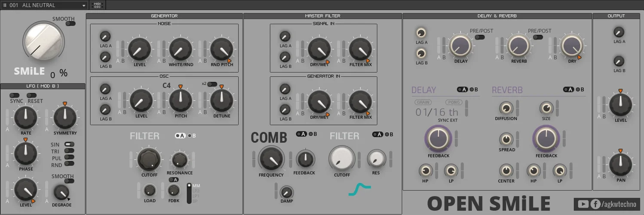This screenshot has height=215, width=644.
Task: Click the 01/16 th delay time value
Action: [437, 112]
